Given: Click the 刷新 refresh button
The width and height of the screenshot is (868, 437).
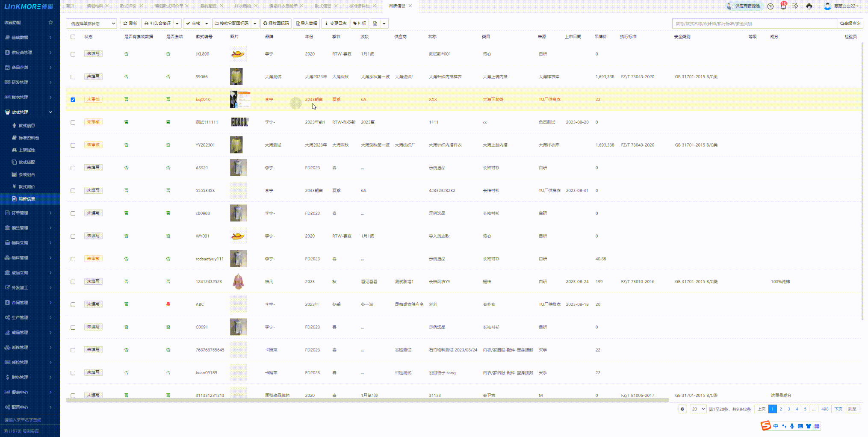Looking at the screenshot, I should coord(130,24).
